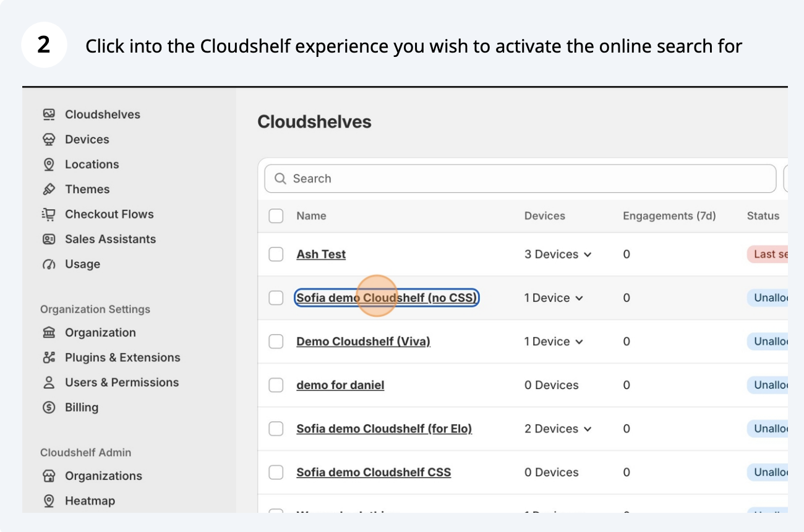Open Checkout Flows menu item
The image size is (804, 532).
(x=109, y=214)
